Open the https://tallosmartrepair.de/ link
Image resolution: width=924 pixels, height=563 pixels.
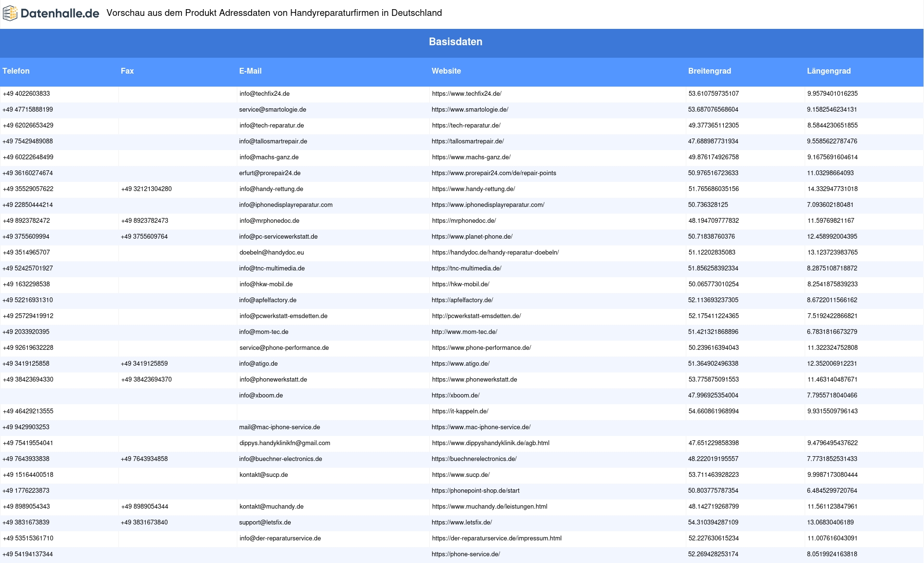pos(468,141)
